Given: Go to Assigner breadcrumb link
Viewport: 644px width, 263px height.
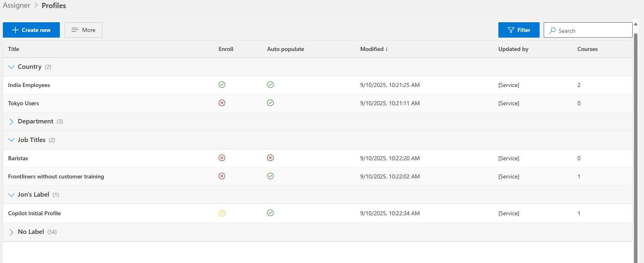Looking at the screenshot, I should click(17, 5).
